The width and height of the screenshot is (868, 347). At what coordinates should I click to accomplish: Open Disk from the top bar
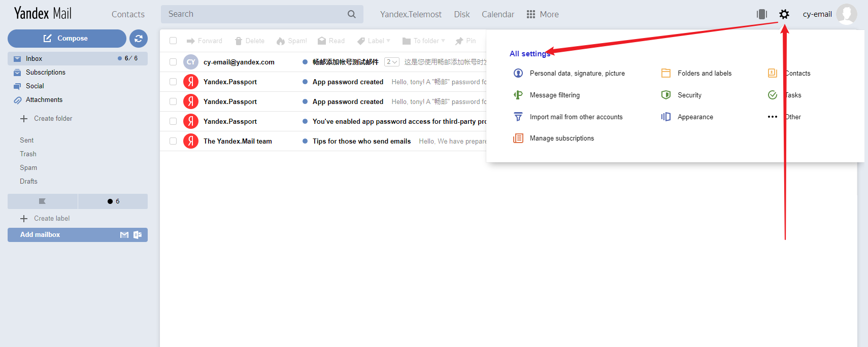click(x=462, y=14)
